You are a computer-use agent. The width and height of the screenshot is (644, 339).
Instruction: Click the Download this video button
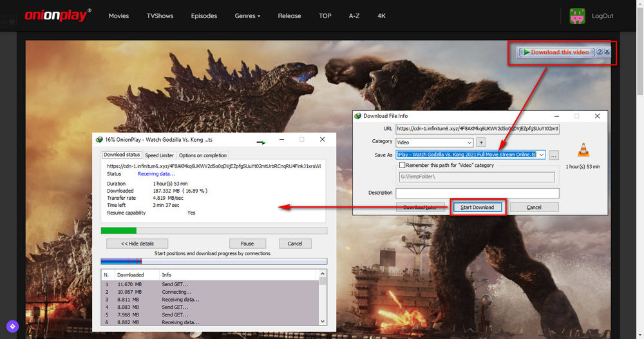556,52
